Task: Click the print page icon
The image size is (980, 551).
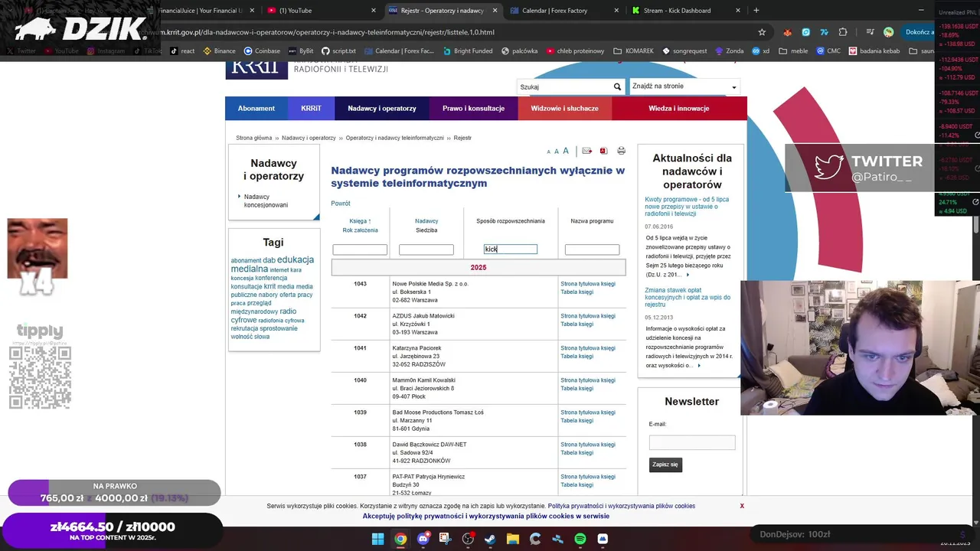Action: pos(621,151)
